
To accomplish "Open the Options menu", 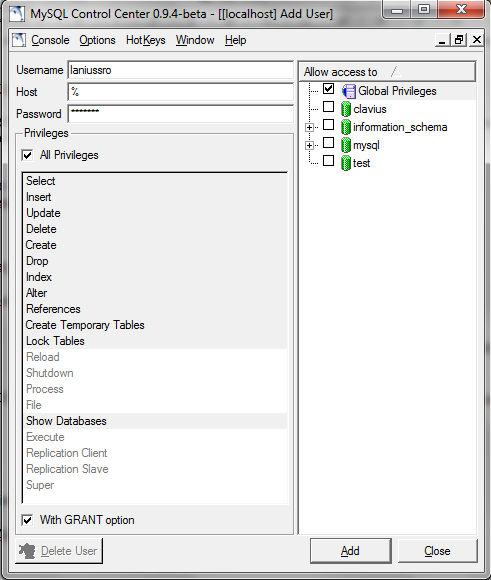I will (x=97, y=40).
